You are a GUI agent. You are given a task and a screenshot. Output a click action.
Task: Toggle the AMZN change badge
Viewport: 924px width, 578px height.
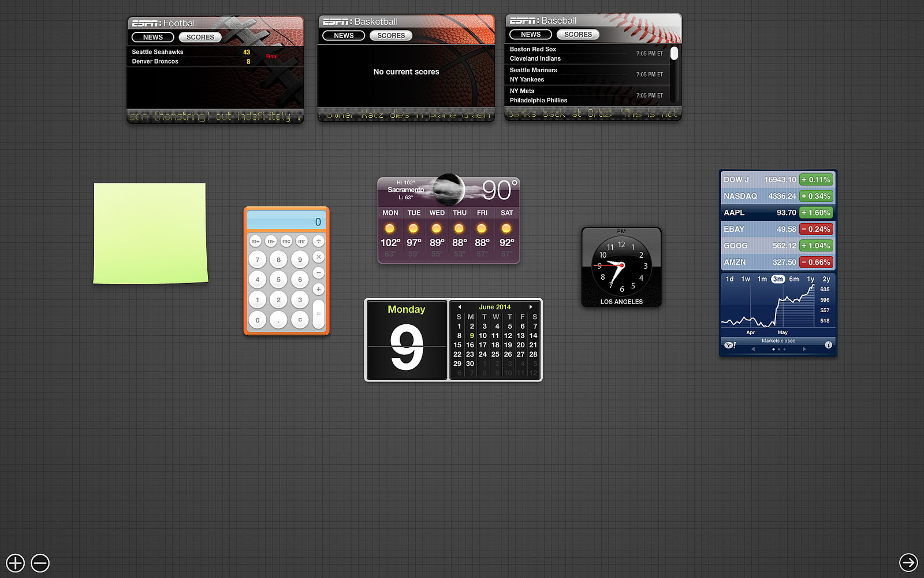[x=816, y=262]
